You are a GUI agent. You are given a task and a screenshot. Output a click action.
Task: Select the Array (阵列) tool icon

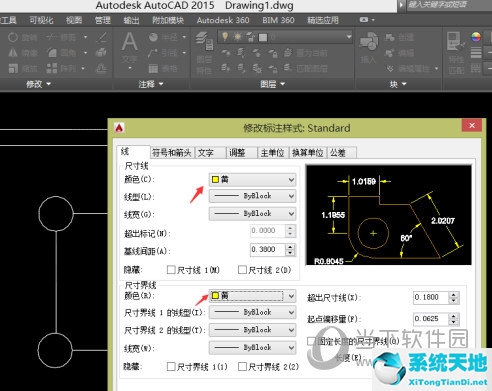52,68
